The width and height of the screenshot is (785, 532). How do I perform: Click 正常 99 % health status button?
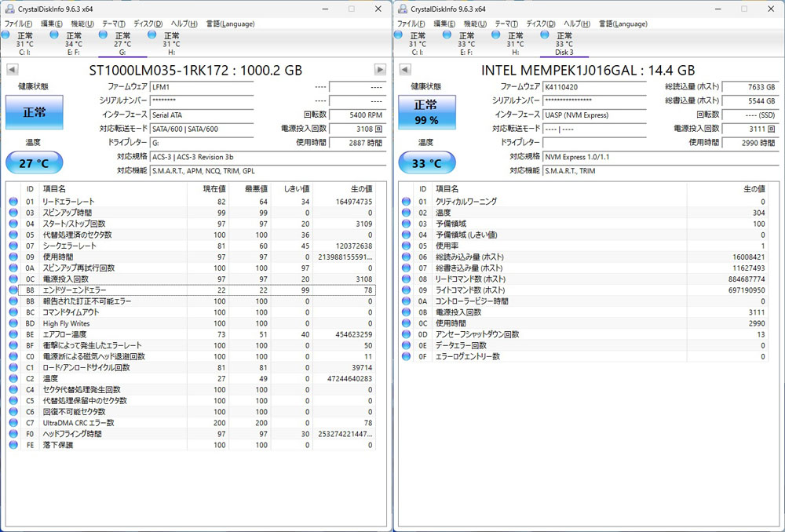click(426, 112)
